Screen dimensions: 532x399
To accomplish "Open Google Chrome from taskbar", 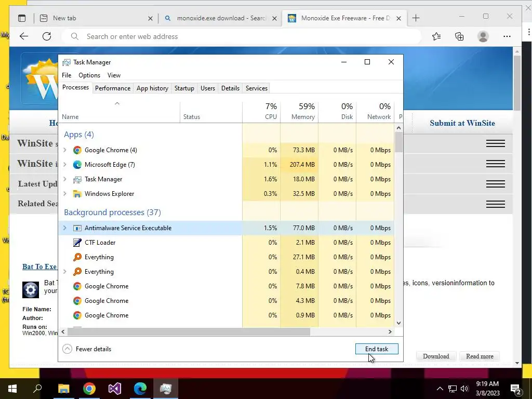I will coord(89,389).
